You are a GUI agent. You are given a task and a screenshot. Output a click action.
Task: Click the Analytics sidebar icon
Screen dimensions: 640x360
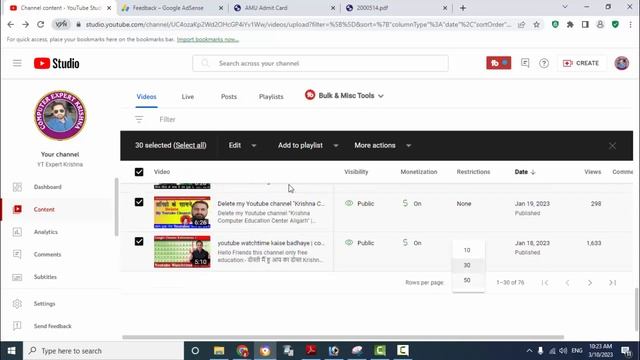[x=17, y=232]
